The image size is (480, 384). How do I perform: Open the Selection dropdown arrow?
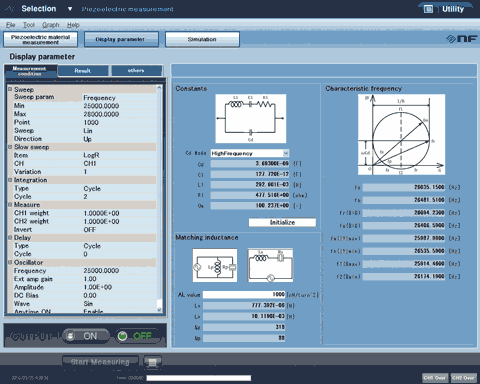point(70,9)
